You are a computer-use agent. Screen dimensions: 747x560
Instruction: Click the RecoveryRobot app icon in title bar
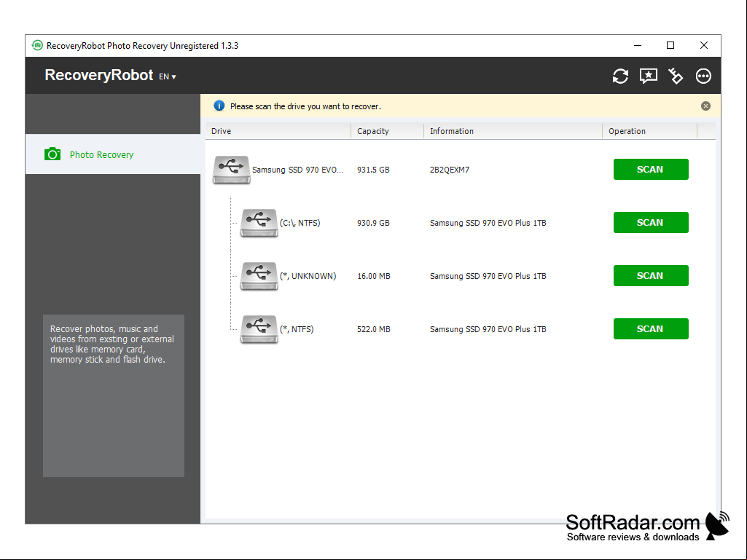pyautogui.click(x=37, y=45)
